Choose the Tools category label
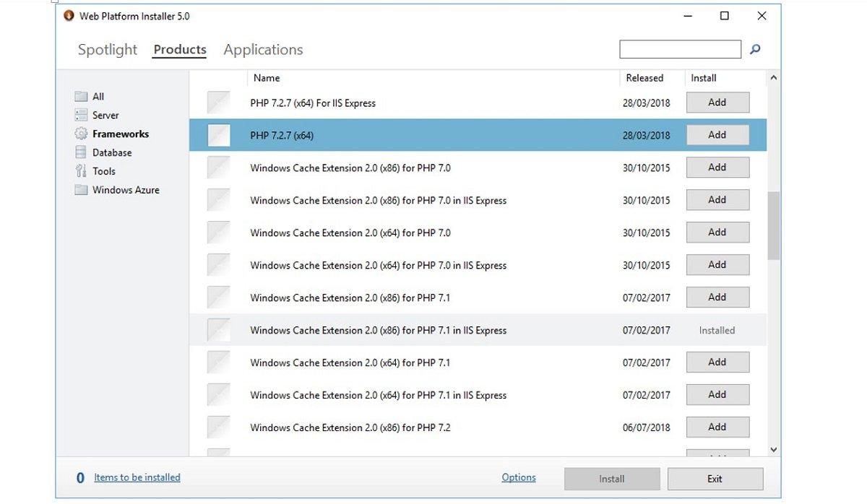 tap(104, 171)
